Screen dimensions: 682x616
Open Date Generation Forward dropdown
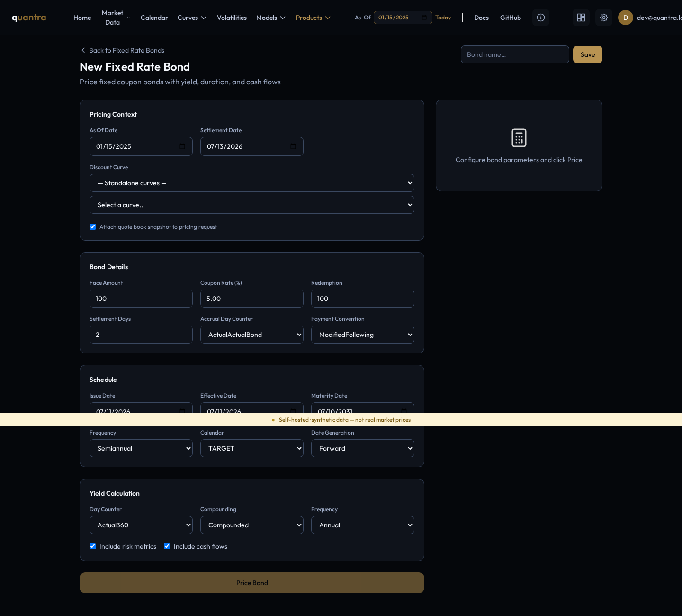click(363, 448)
